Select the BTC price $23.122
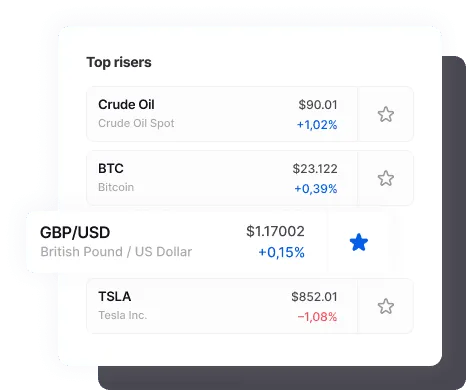 tap(315, 169)
